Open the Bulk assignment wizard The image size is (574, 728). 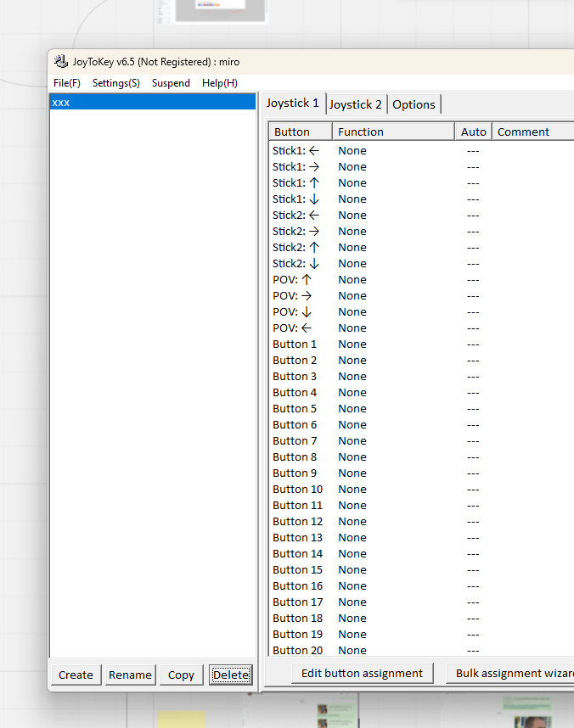click(x=509, y=673)
